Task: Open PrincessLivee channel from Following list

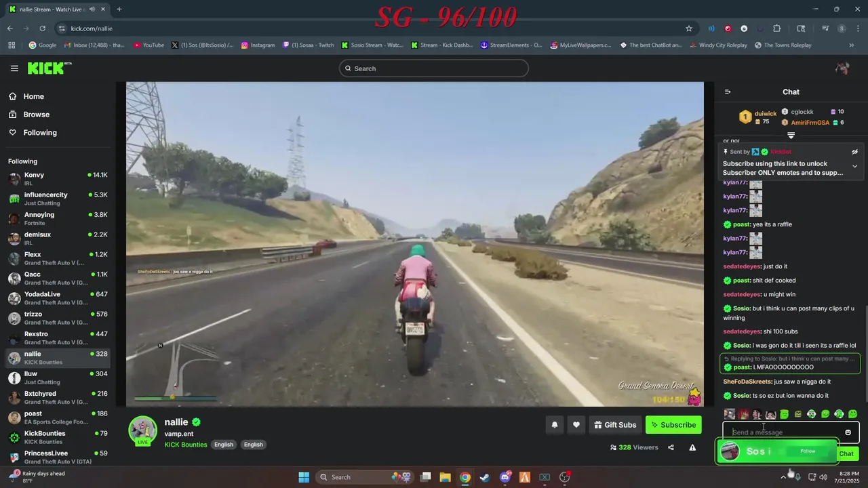Action: point(57,457)
